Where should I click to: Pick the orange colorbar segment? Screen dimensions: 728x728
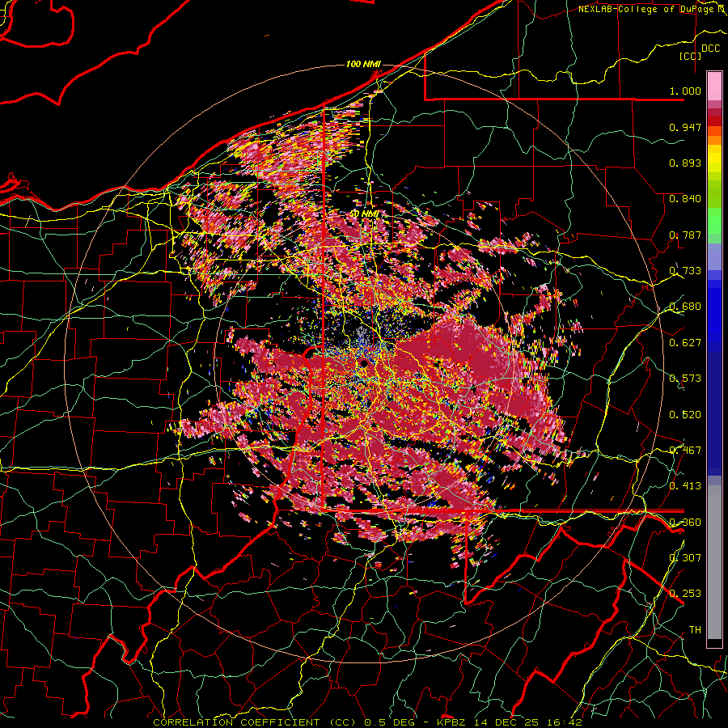click(714, 140)
